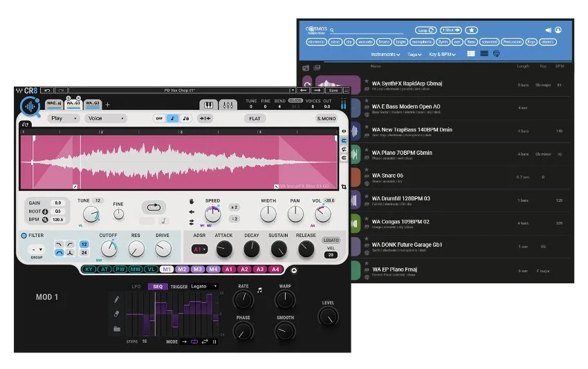588x369 pixels.
Task: Expand the Cosmos Instruments menu
Action: [x=385, y=55]
